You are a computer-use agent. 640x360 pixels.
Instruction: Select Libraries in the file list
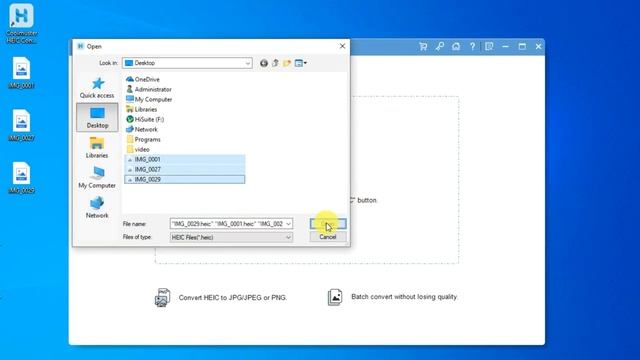tap(142, 109)
